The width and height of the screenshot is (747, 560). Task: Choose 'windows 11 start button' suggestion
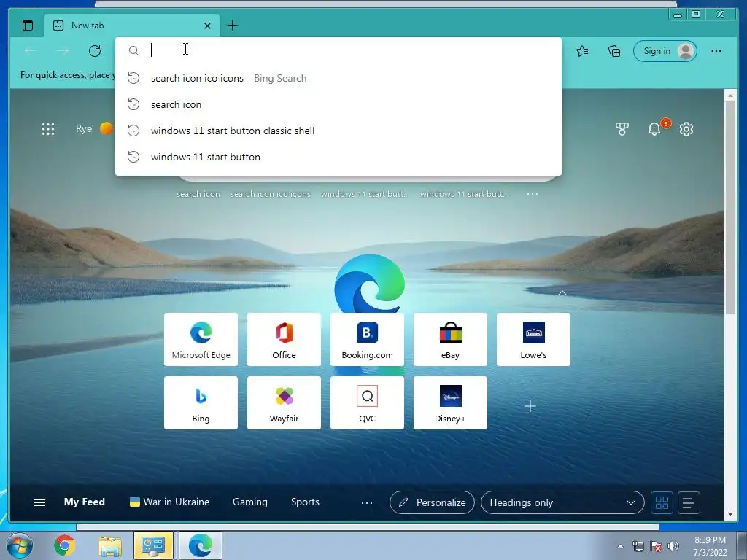338,157
